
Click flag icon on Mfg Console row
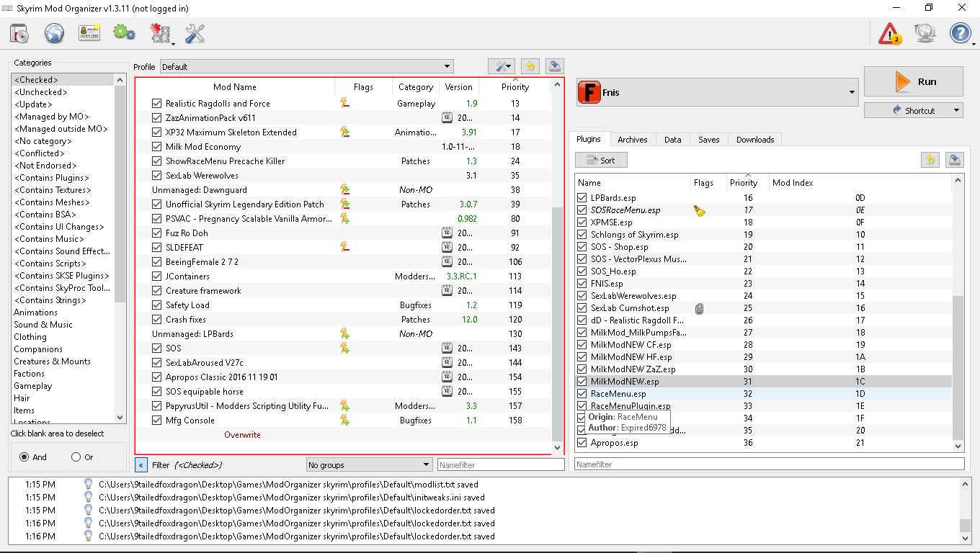pos(345,421)
